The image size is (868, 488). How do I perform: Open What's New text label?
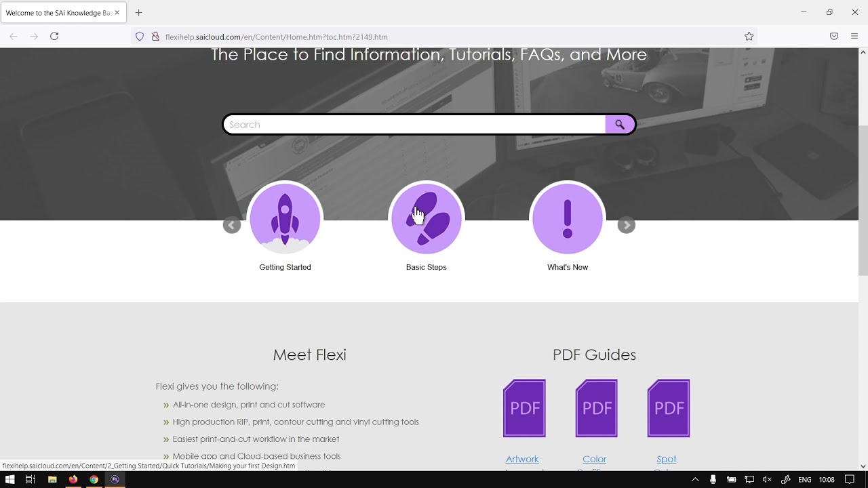(x=568, y=267)
